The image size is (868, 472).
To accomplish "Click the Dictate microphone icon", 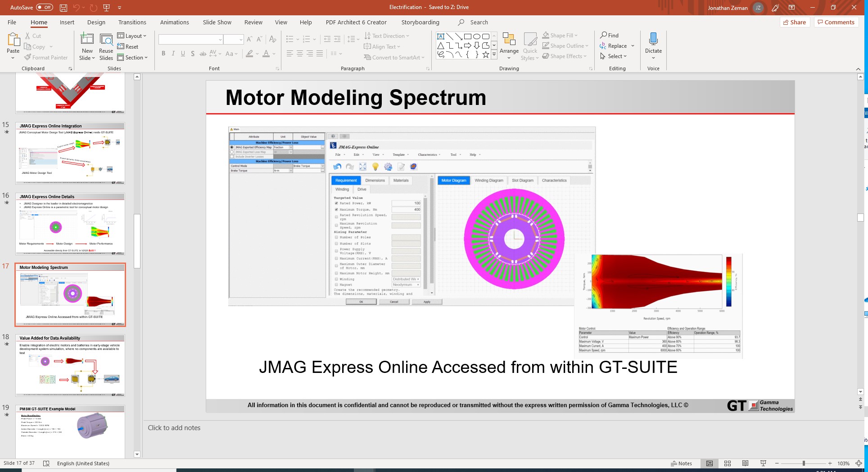I will [653, 39].
